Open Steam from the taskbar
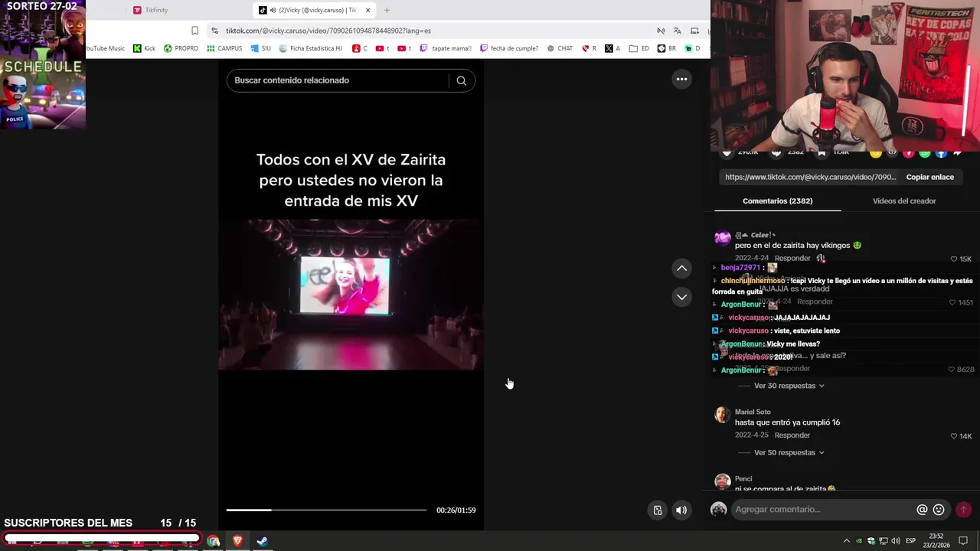The width and height of the screenshot is (980, 551). [x=262, y=541]
